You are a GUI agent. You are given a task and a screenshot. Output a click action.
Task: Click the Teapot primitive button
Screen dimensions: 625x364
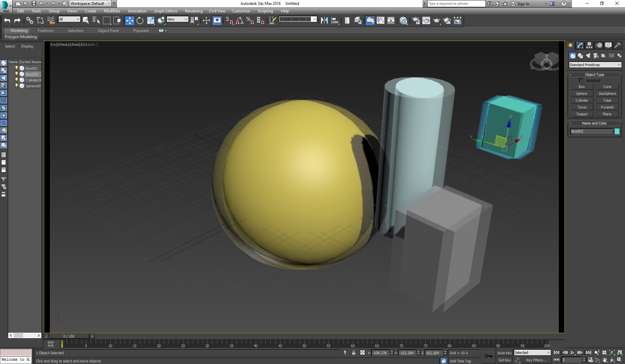click(x=582, y=114)
